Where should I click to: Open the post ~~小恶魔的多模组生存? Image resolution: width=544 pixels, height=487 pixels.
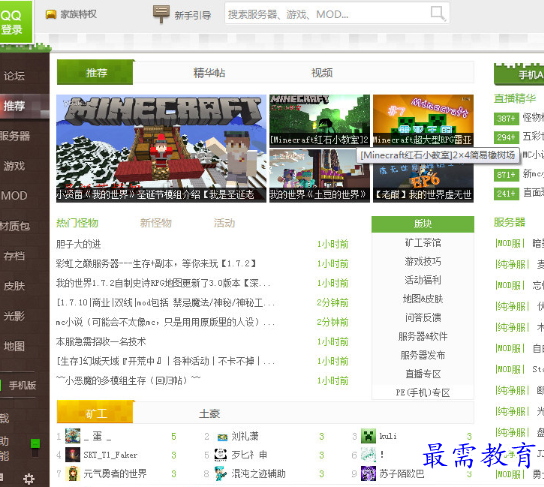click(128, 381)
